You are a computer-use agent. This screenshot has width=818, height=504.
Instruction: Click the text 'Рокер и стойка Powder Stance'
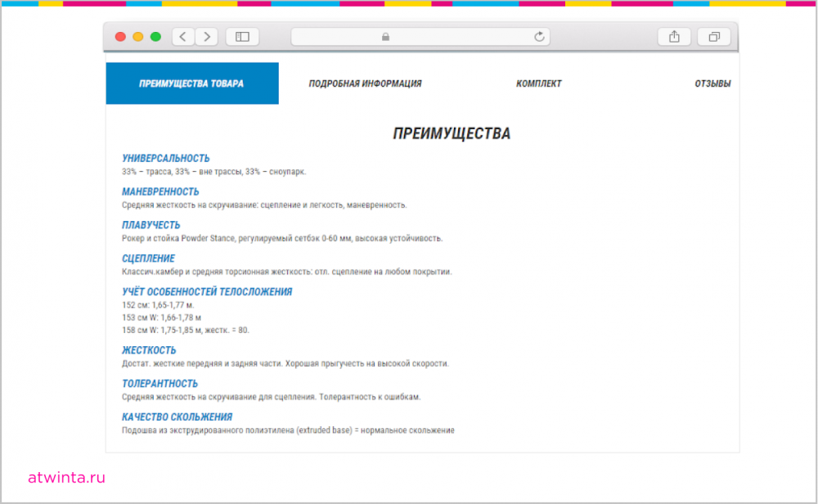(178, 238)
